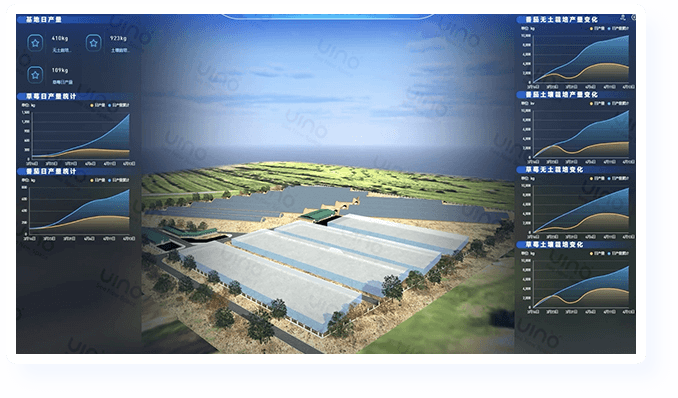Screen dimensions: 678x398
Task: Open the user profile icon at top right
Action: point(623,17)
